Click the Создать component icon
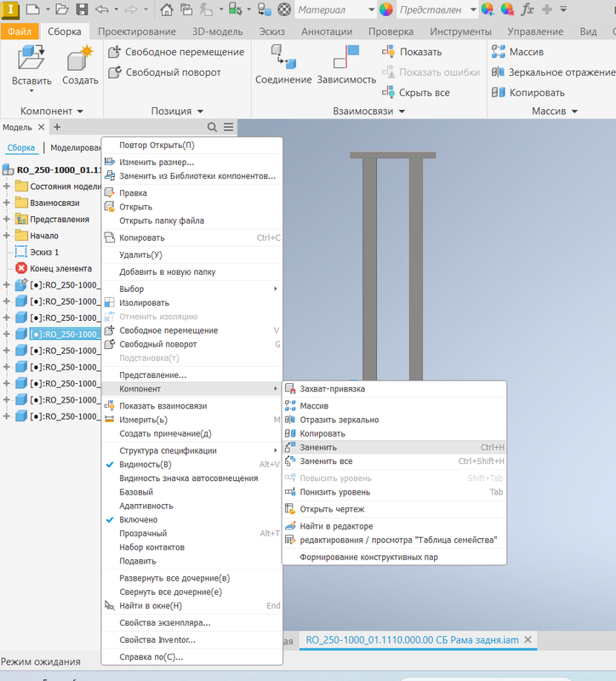 point(80,58)
